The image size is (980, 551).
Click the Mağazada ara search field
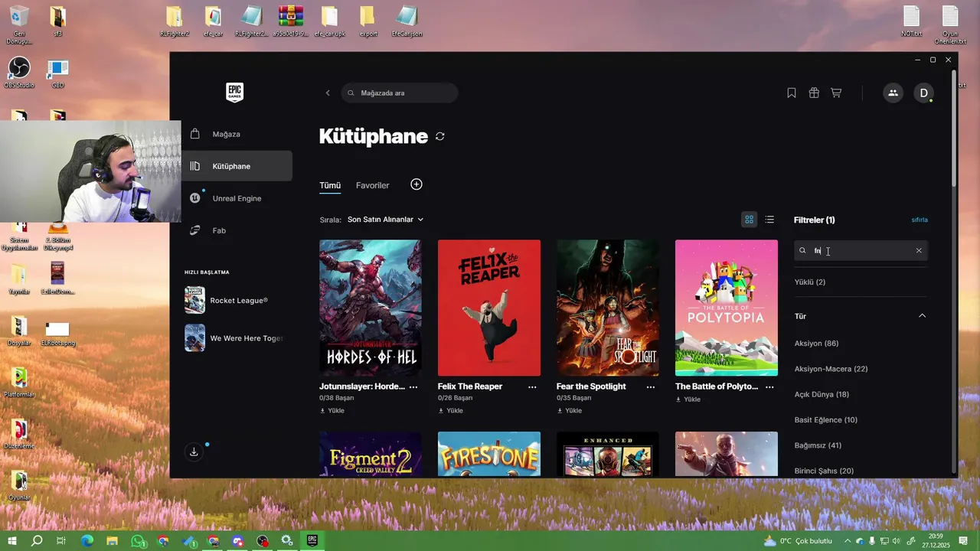[x=400, y=93]
